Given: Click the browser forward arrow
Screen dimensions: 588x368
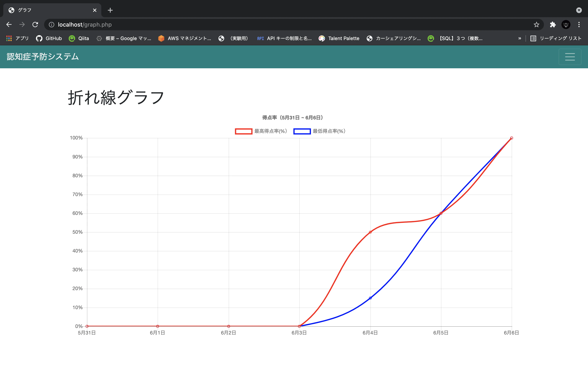Looking at the screenshot, I should point(22,25).
